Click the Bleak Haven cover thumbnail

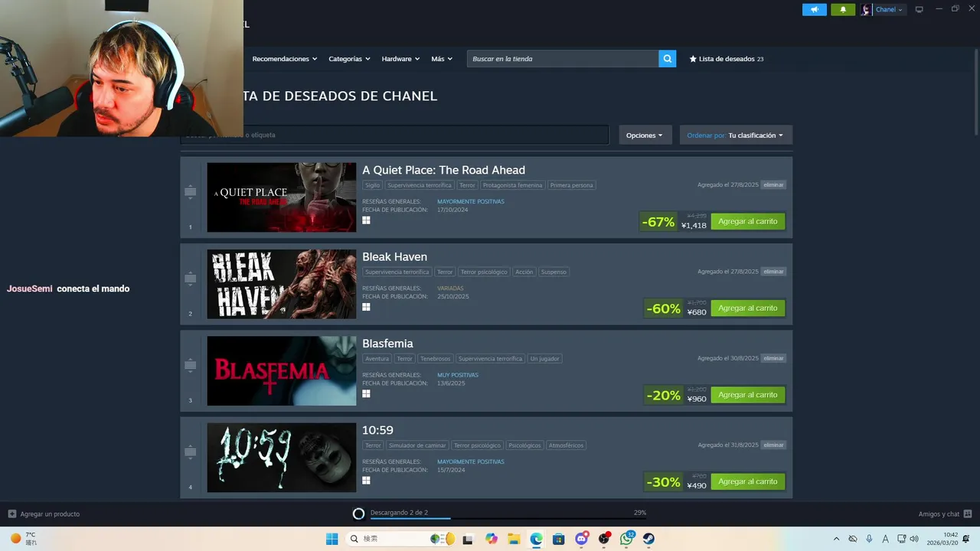coord(282,284)
